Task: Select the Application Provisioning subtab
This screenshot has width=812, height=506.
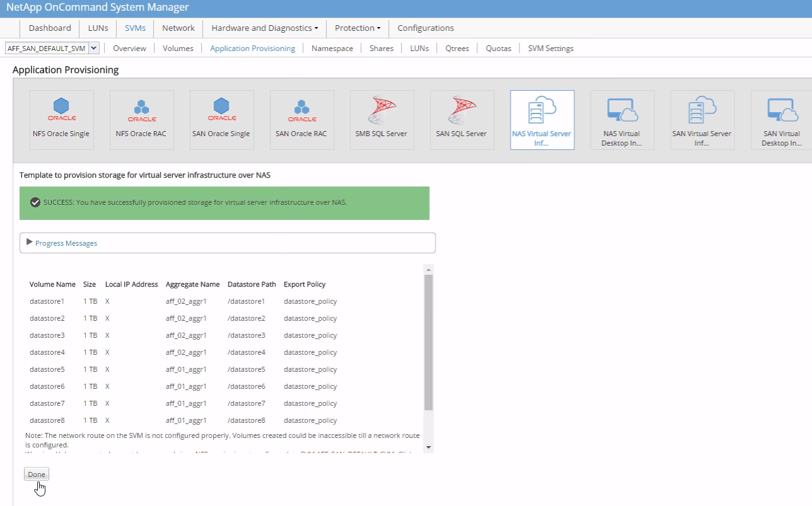Action: (253, 48)
